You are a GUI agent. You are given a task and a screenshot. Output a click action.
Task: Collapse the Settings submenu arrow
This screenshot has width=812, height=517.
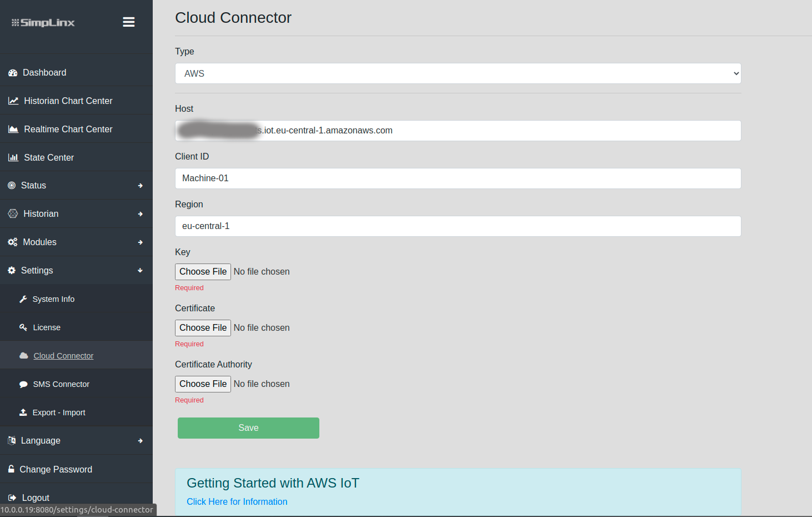(141, 271)
